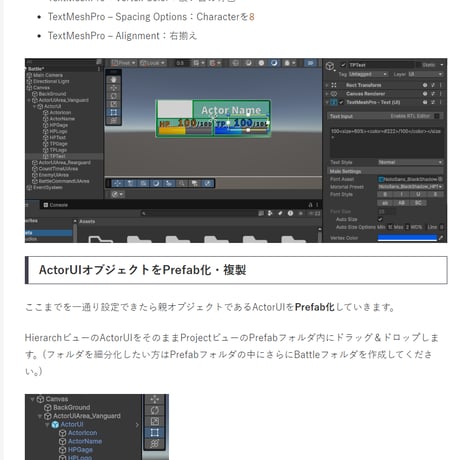Select Directional Light in the upper Hierarchy

pos(51,81)
